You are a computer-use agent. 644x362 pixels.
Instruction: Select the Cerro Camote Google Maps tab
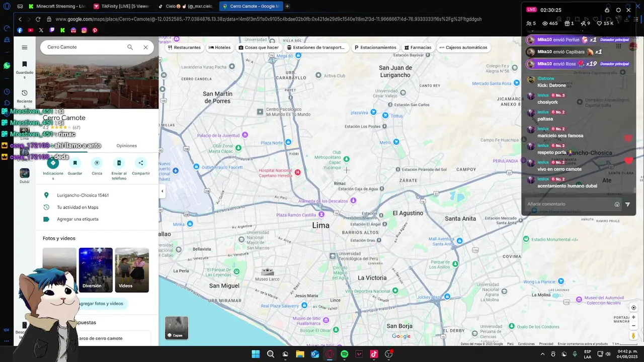pos(251,6)
